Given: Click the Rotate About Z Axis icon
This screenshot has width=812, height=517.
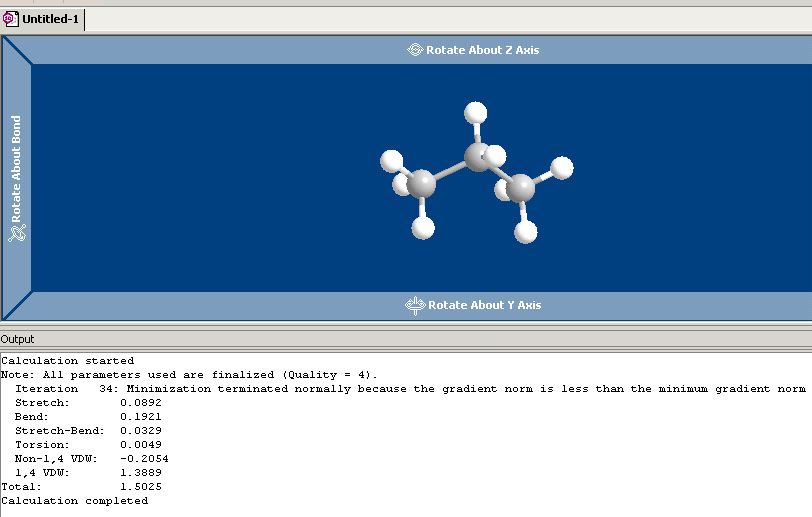Looking at the screenshot, I should pos(415,50).
